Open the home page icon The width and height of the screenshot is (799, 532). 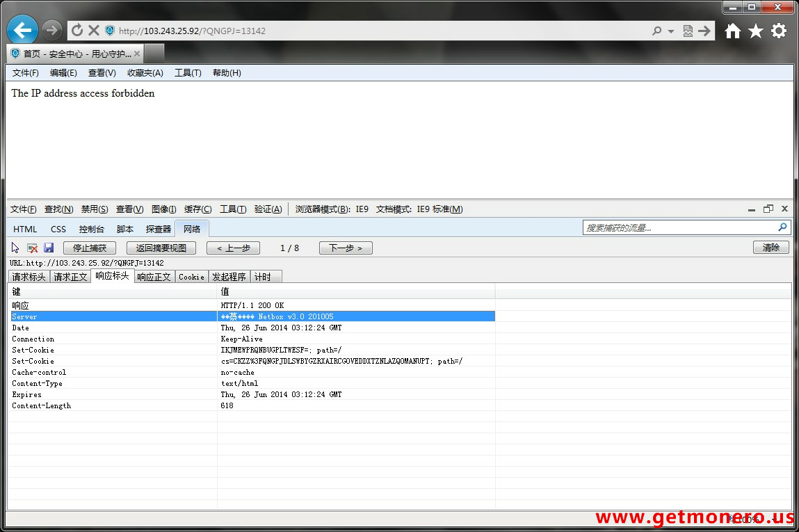click(x=732, y=31)
